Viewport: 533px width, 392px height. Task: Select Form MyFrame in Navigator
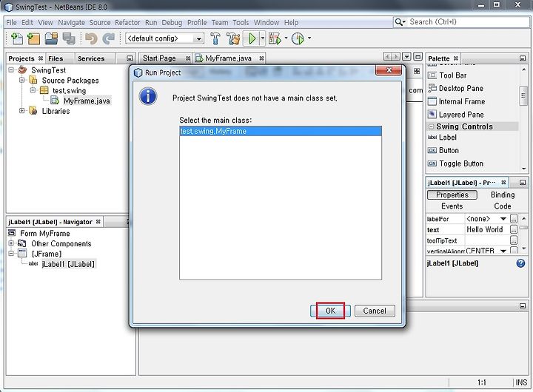tap(45, 234)
